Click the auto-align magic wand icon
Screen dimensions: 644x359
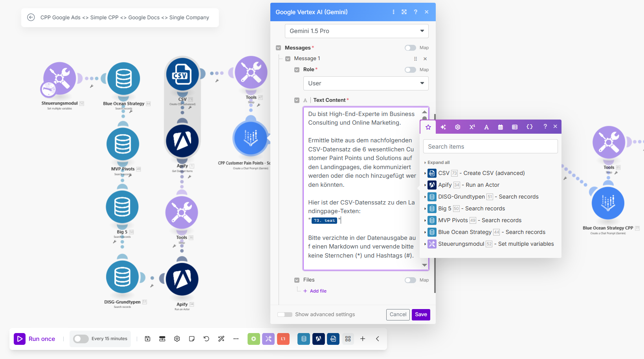(221, 339)
